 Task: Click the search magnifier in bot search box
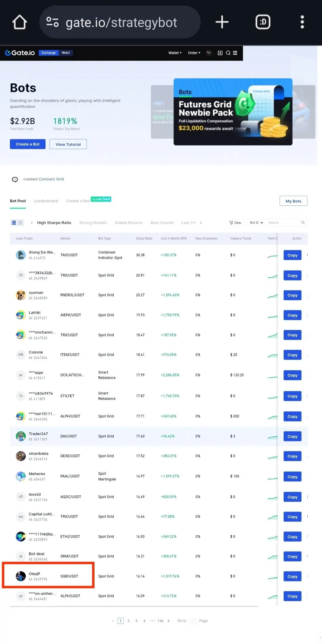[303, 222]
